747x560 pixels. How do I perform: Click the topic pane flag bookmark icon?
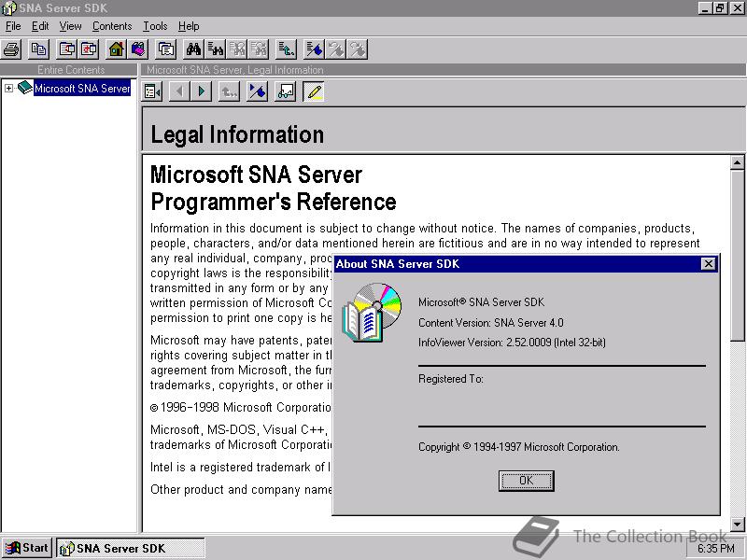(258, 91)
